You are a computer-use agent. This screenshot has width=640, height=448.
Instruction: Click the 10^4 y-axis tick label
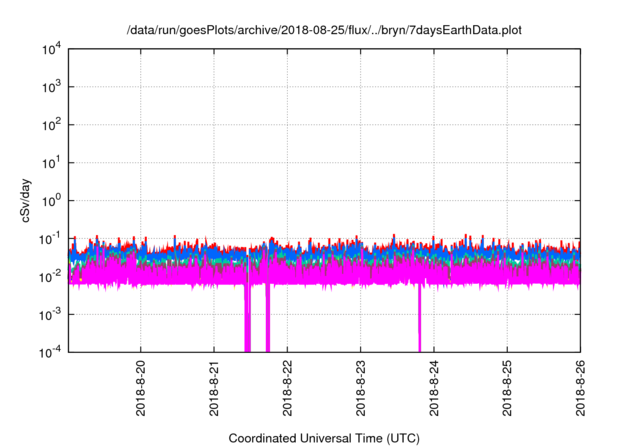(x=52, y=49)
